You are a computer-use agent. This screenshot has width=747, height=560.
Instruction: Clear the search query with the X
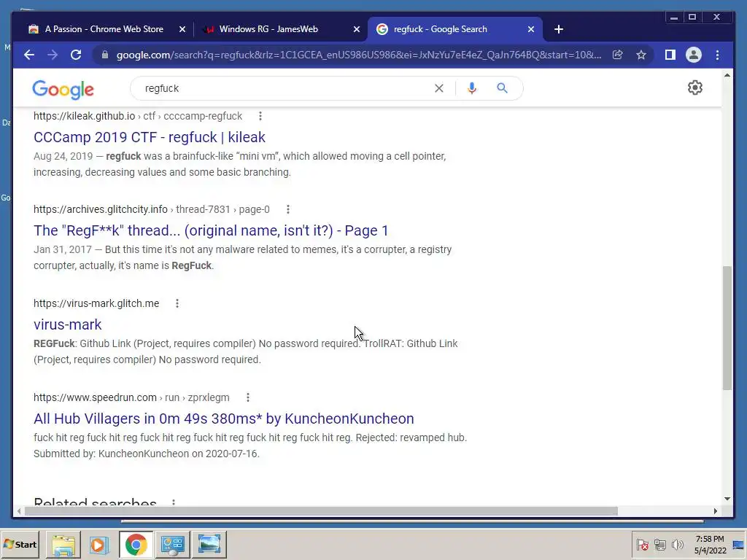[x=438, y=88]
